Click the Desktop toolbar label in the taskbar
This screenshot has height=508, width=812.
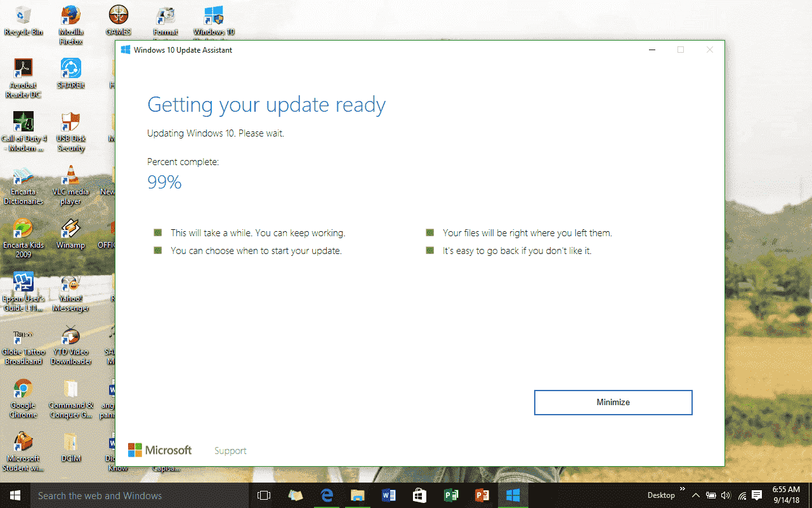[661, 495]
